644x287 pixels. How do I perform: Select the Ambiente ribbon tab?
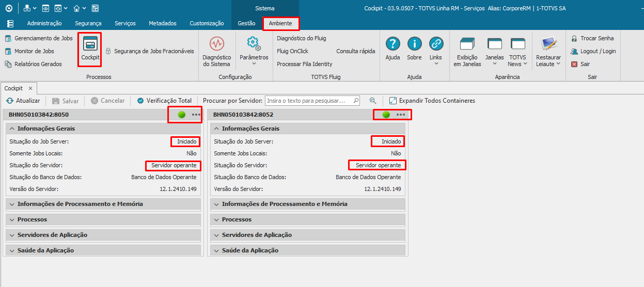click(x=280, y=23)
